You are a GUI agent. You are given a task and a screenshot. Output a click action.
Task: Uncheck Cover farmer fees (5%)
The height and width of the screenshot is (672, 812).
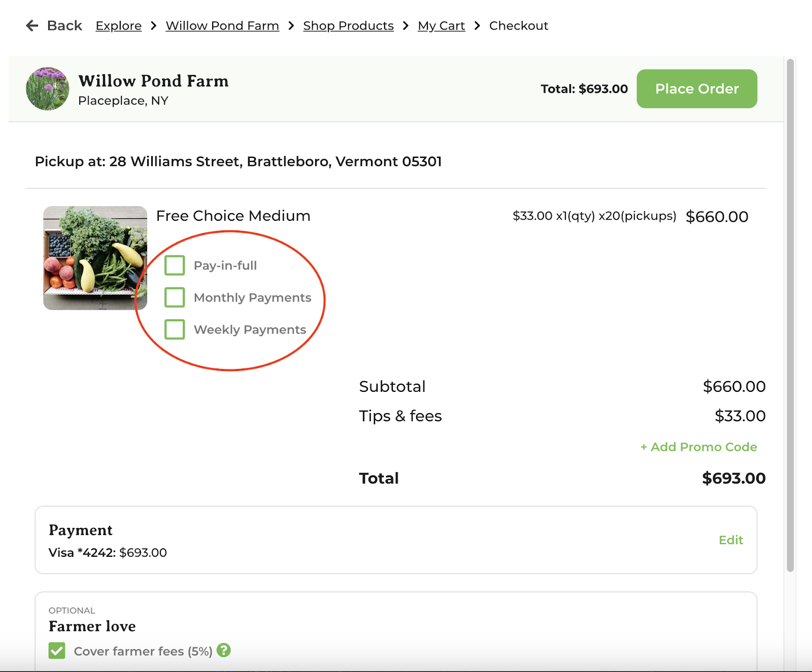(57, 651)
